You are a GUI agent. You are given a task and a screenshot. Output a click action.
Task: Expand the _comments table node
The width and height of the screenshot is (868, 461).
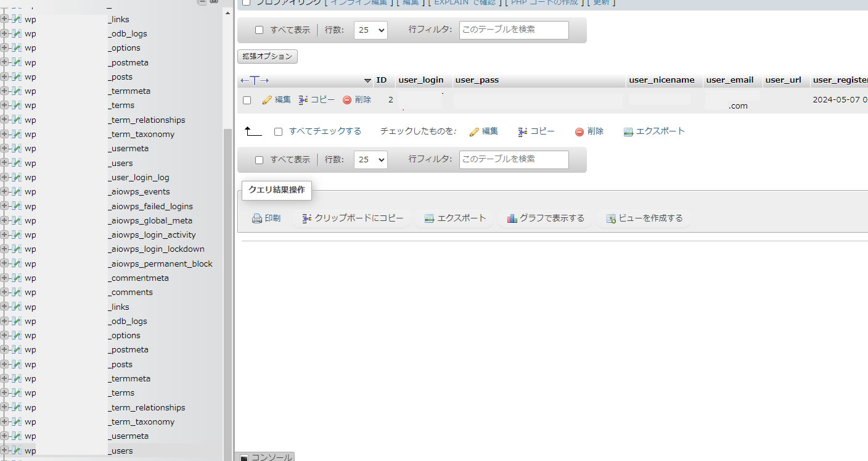[x=4, y=293]
